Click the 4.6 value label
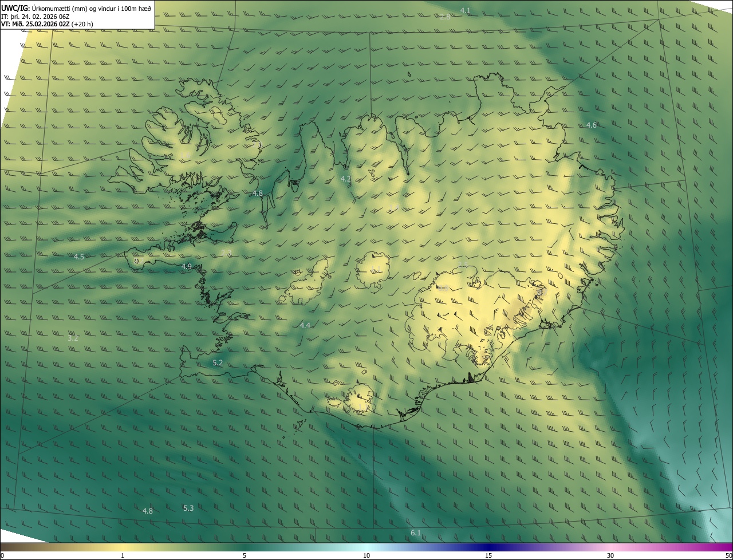 [591, 125]
